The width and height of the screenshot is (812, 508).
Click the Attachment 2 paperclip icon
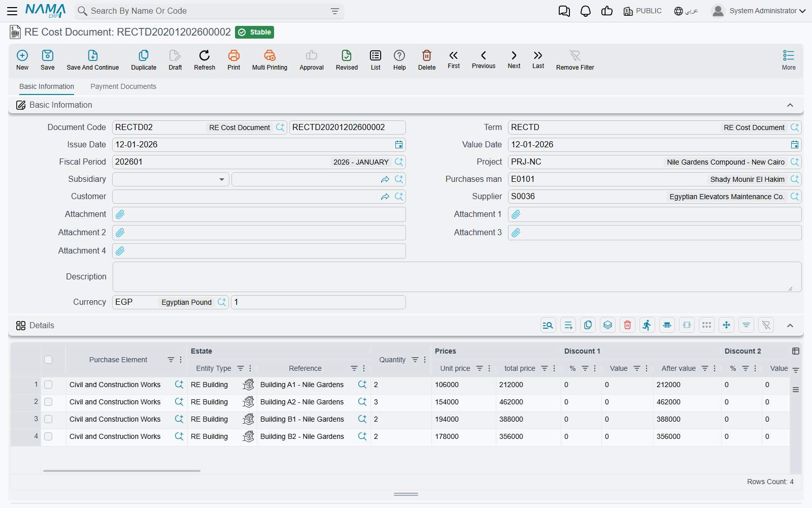pyautogui.click(x=120, y=233)
